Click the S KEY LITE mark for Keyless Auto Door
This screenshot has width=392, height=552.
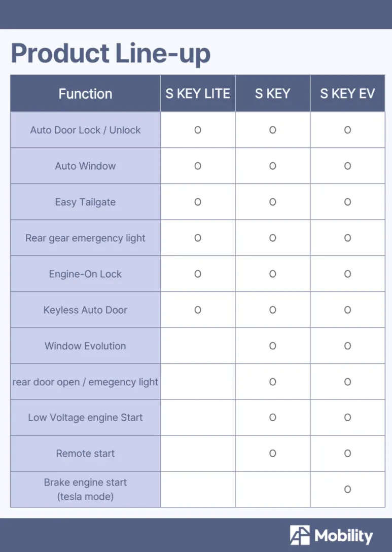198,310
